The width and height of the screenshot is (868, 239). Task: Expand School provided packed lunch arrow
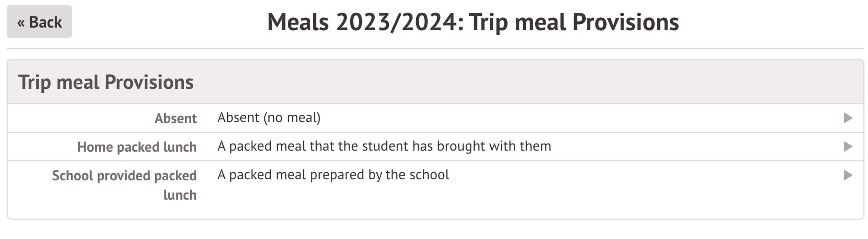click(x=848, y=175)
